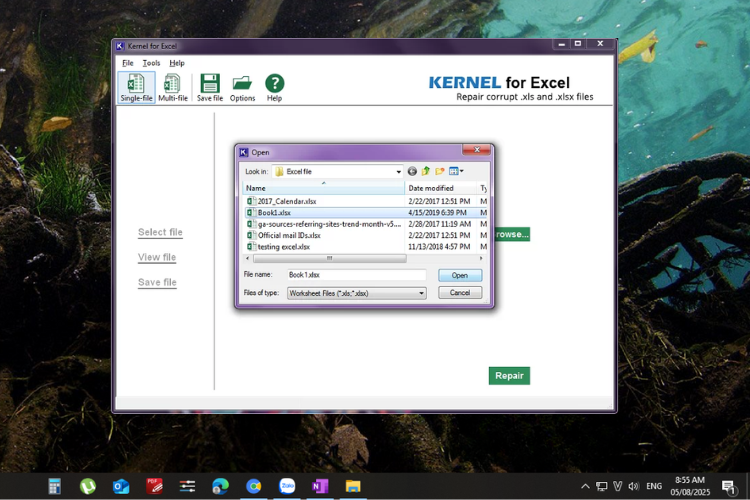Viewport: 750px width, 500px height.
Task: Select the Single-file mode icon
Action: click(136, 87)
